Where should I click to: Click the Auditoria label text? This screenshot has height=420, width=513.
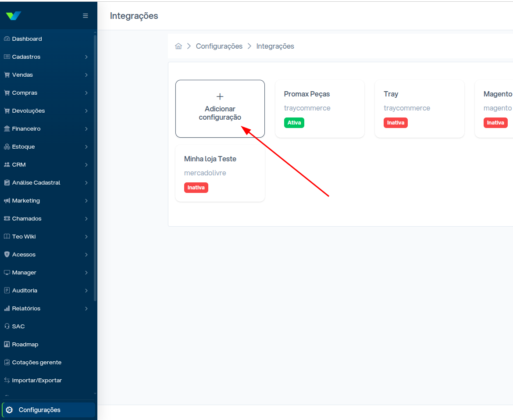[25, 291]
